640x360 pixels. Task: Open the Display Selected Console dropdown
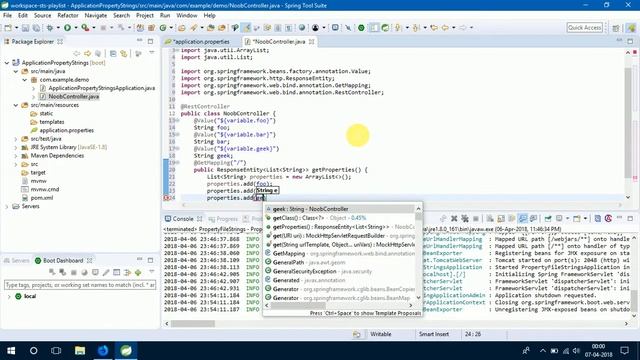click(x=567, y=219)
